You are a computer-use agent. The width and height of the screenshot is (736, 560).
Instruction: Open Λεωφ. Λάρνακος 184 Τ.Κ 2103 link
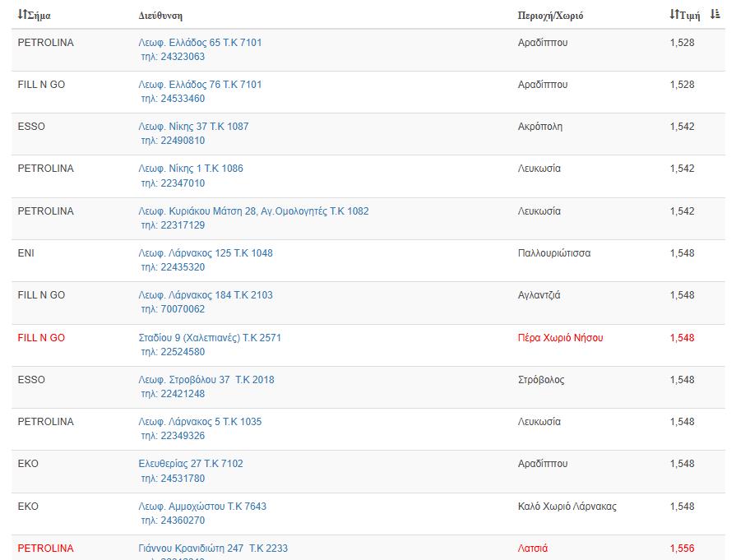coord(206,295)
